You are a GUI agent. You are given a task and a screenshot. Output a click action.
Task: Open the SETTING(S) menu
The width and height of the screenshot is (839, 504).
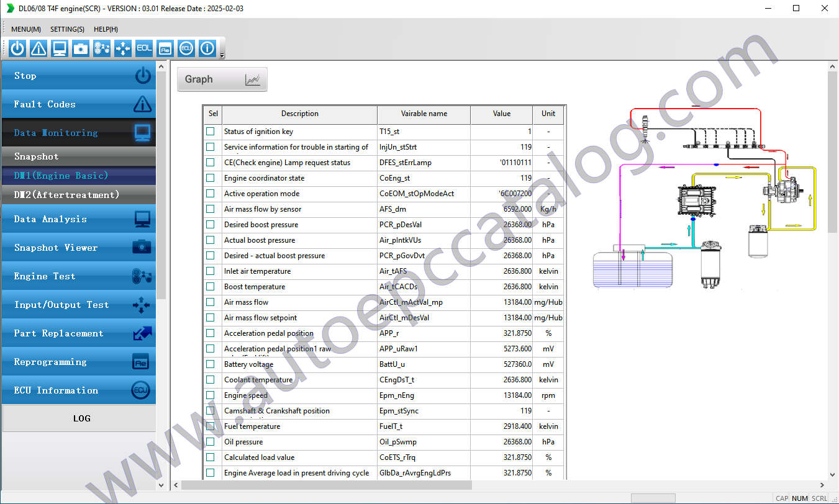pyautogui.click(x=67, y=29)
